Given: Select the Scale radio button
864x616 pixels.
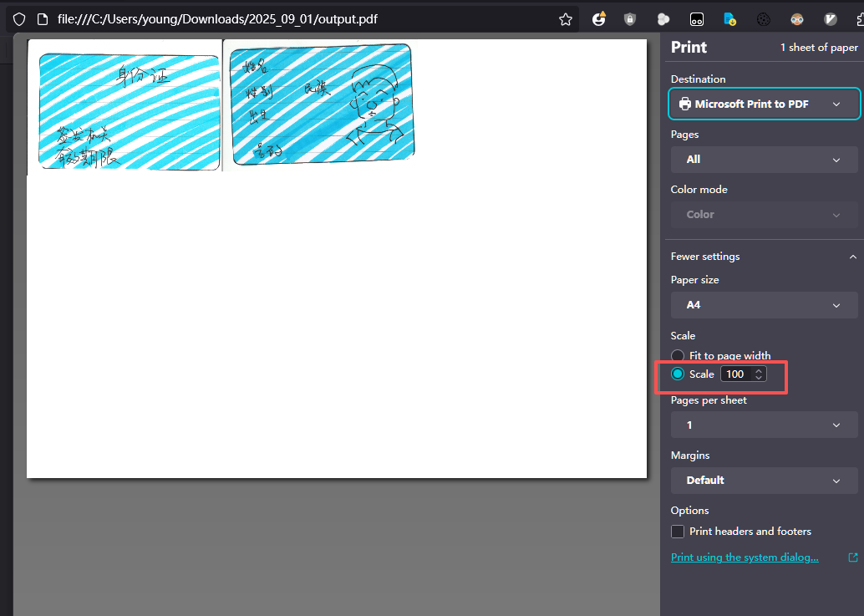Looking at the screenshot, I should coord(678,374).
